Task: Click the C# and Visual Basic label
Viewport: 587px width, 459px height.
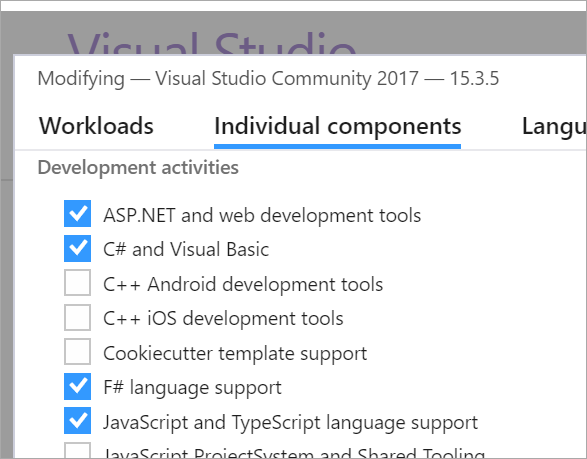Action: 186,249
